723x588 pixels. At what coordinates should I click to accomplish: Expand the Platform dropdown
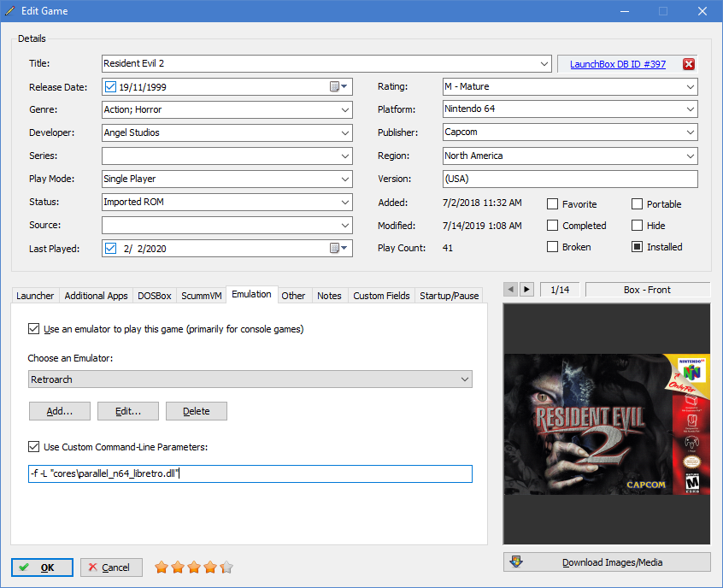tap(691, 109)
